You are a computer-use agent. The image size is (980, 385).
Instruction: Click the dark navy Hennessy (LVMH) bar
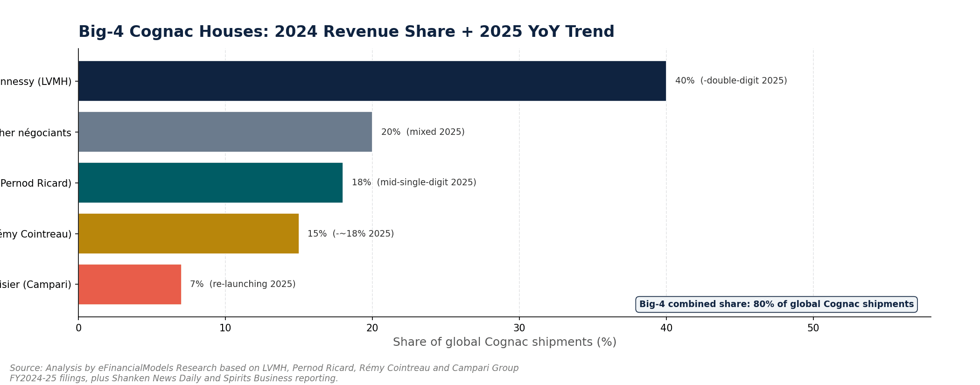(x=372, y=81)
